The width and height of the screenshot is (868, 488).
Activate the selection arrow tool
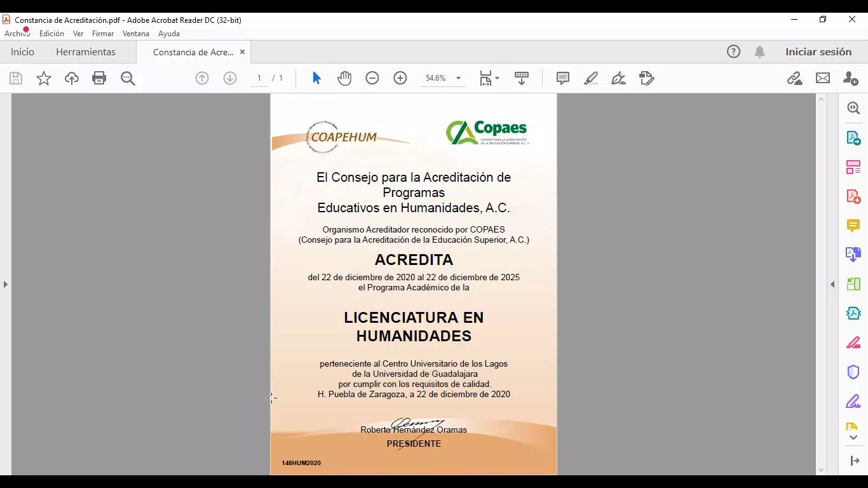click(316, 78)
